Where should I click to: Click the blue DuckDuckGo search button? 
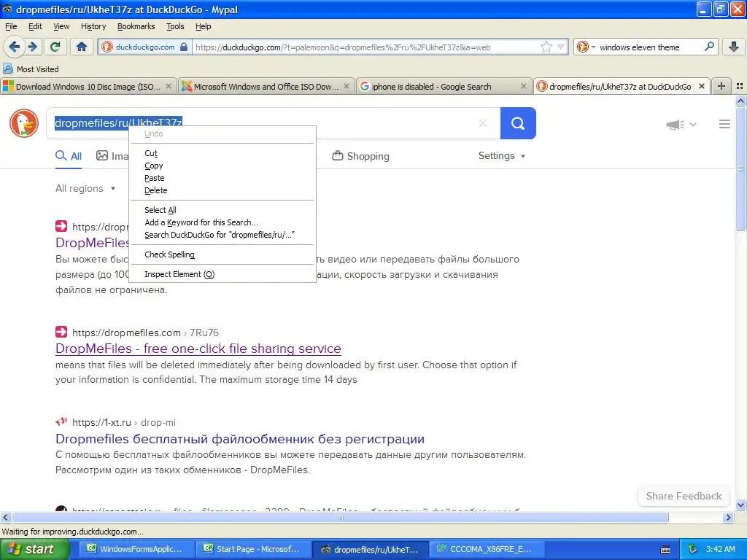click(518, 123)
